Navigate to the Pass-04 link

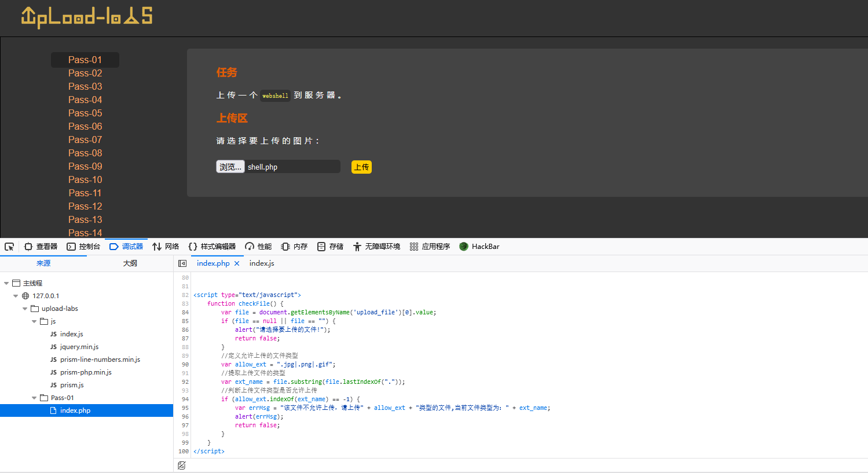[x=85, y=100]
